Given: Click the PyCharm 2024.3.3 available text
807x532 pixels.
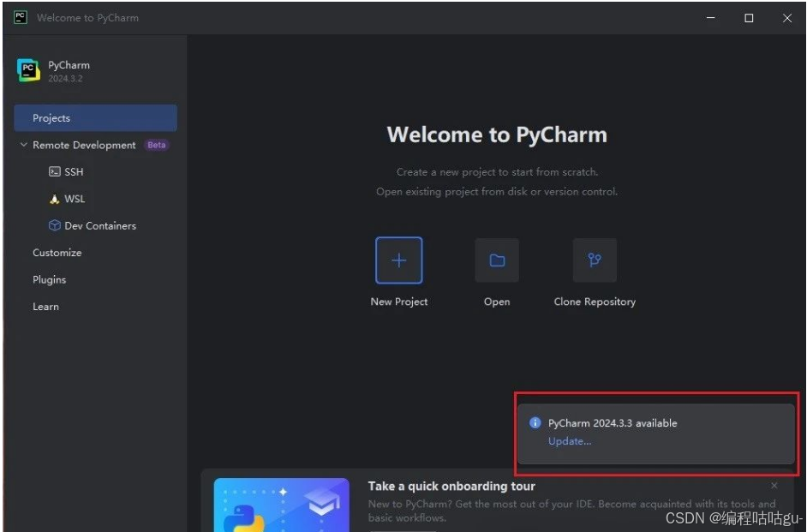Looking at the screenshot, I should coord(613,423).
